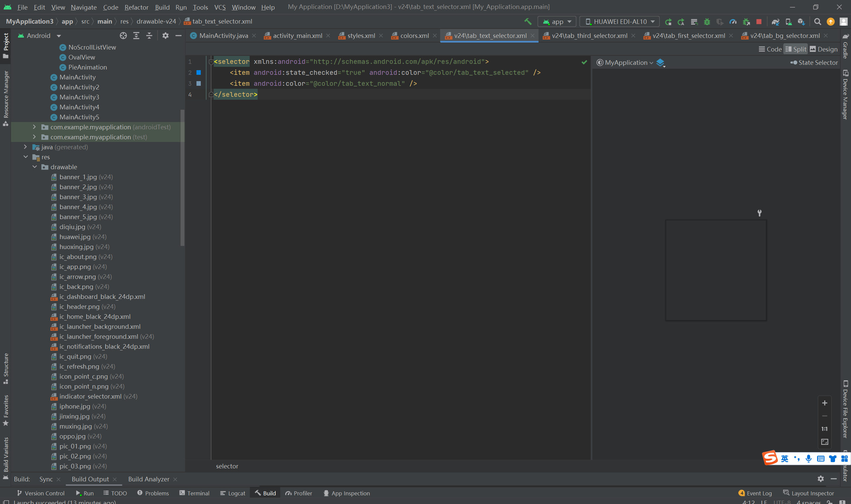Switch editor to Code view mode
The width and height of the screenshot is (851, 504).
click(770, 49)
